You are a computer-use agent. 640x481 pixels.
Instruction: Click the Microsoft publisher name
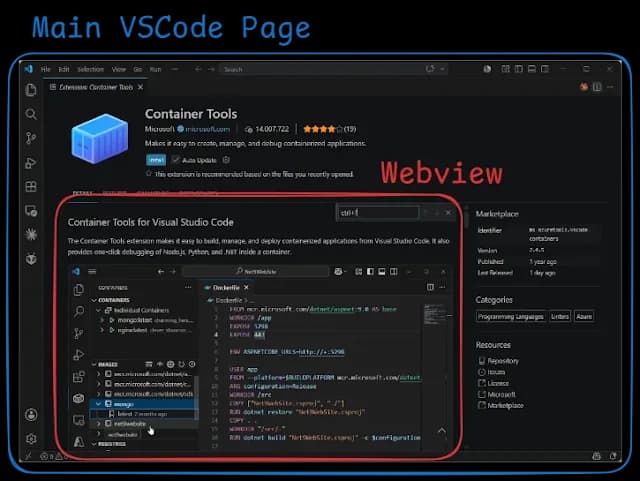click(x=160, y=129)
